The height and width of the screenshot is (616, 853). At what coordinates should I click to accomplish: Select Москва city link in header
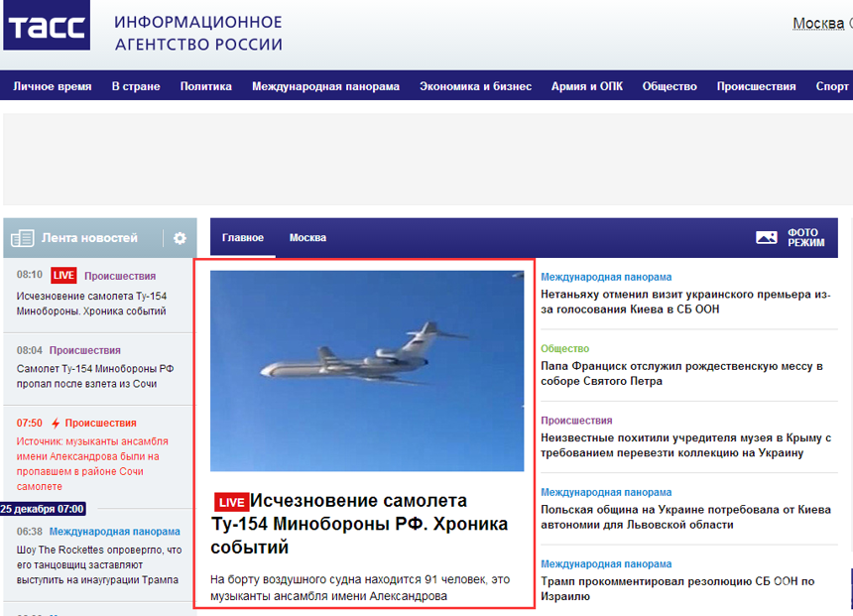click(818, 24)
